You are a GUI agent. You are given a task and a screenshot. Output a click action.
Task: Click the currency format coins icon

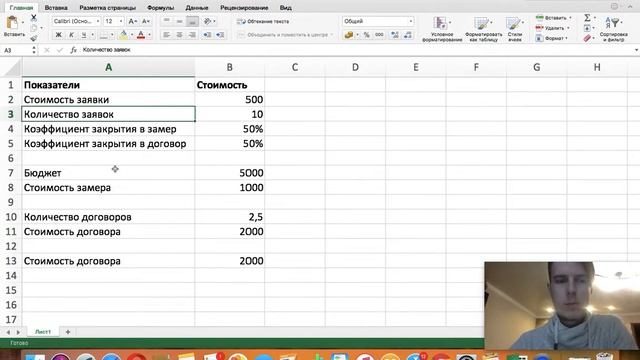point(349,35)
